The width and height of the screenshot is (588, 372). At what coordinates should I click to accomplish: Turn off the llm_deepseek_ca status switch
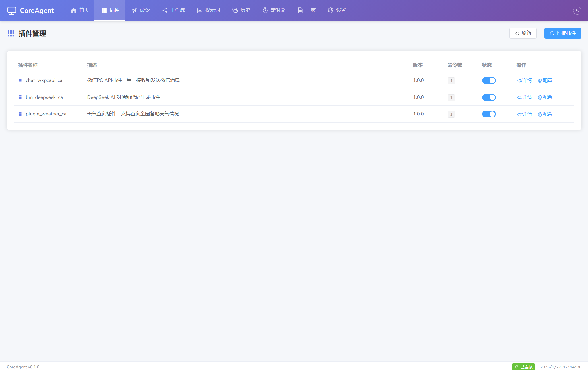coord(489,97)
